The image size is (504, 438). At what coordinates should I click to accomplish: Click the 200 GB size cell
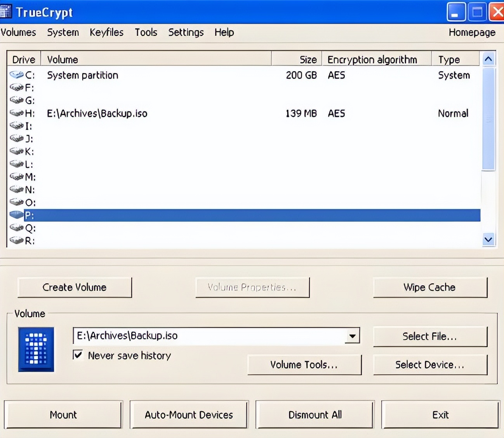(x=301, y=75)
